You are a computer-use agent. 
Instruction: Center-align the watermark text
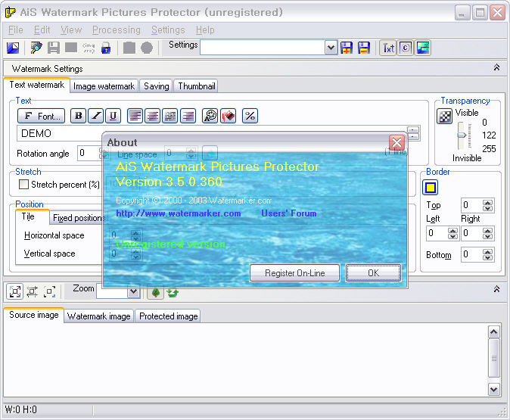[x=153, y=116]
